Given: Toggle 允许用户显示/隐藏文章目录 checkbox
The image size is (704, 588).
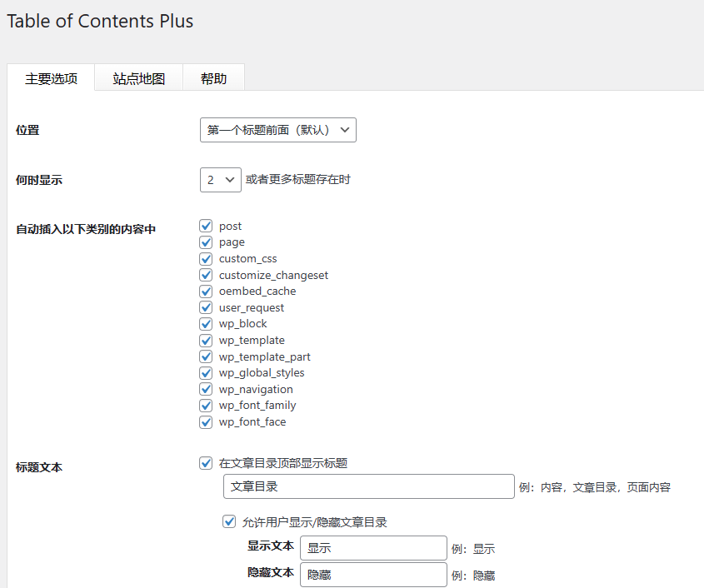Looking at the screenshot, I should coord(229,521).
